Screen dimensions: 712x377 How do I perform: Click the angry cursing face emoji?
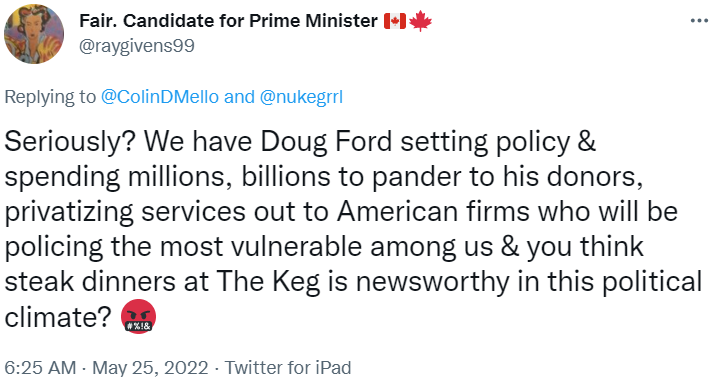click(x=138, y=316)
